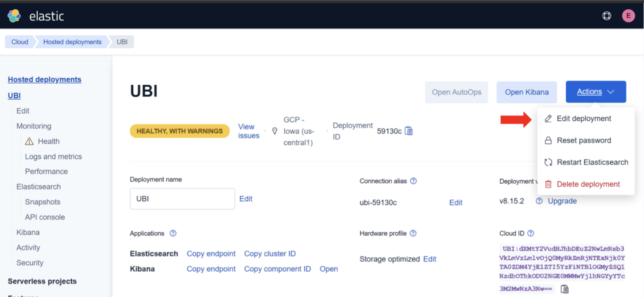Open Kibana in sidebar
Image resolution: width=644 pixels, height=297 pixels.
point(28,232)
